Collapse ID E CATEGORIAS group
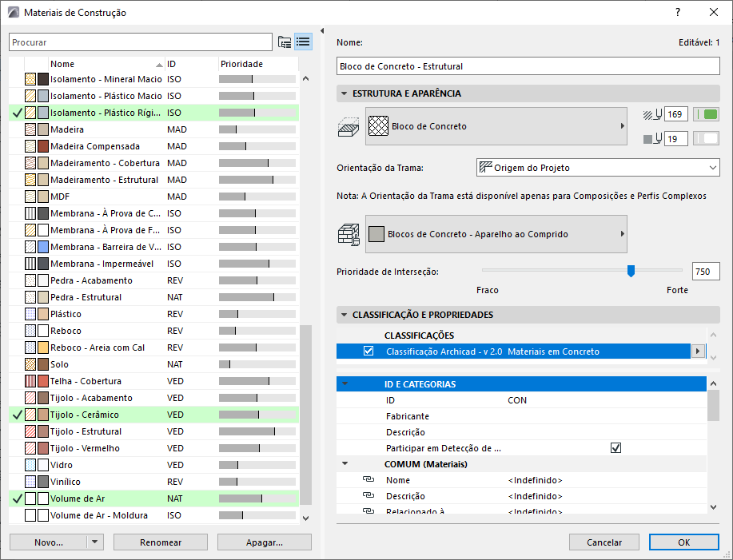The image size is (733, 560). coord(345,384)
